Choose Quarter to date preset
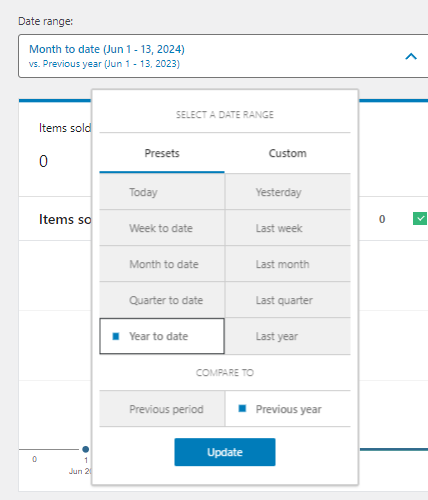Image resolution: width=428 pixels, height=500 pixels. pos(162,300)
